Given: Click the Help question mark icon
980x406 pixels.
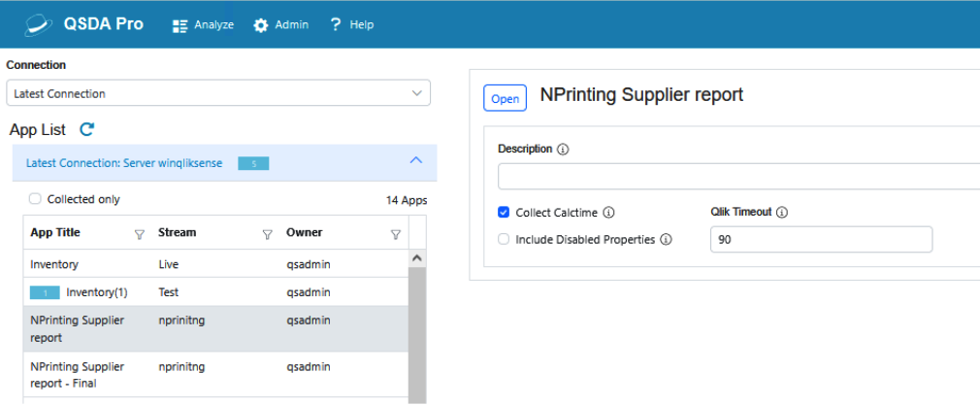Looking at the screenshot, I should (x=336, y=25).
